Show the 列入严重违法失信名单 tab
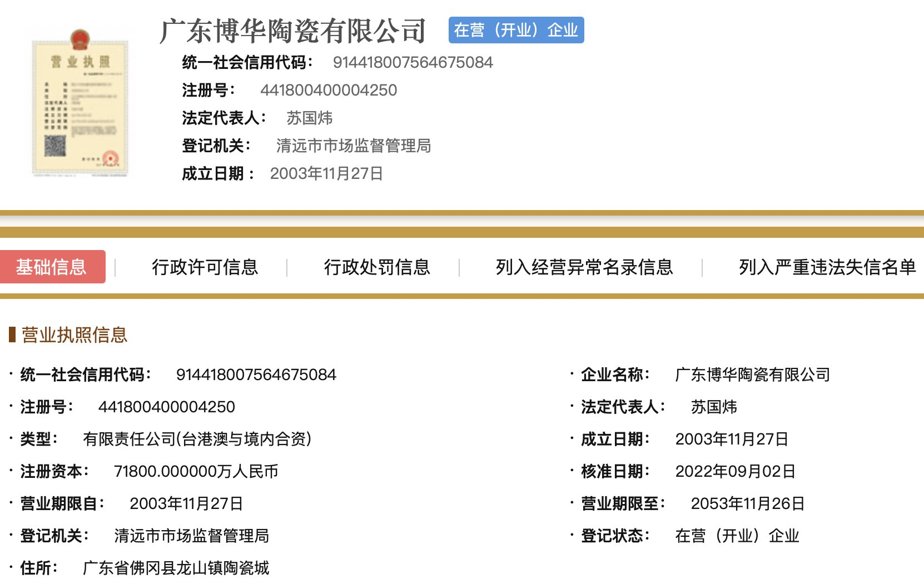The height and width of the screenshot is (579, 924). pyautogui.click(x=827, y=267)
